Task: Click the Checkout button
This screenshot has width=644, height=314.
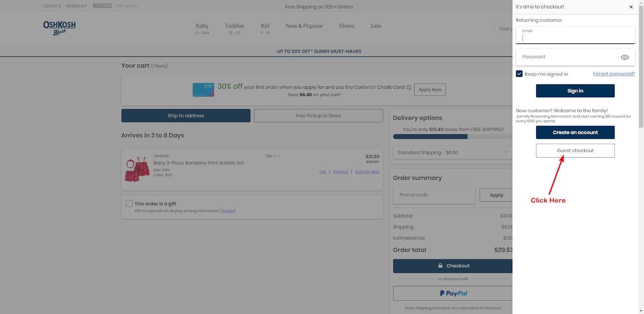Action: point(453,266)
